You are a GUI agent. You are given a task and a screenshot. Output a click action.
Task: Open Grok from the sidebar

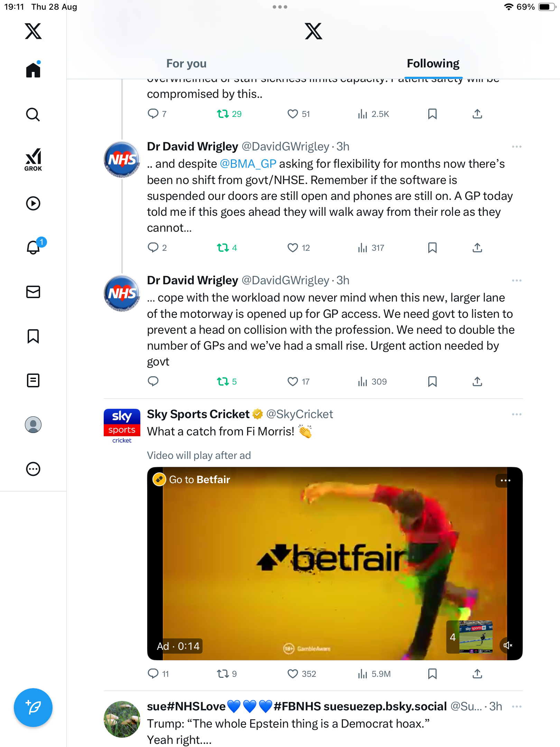coord(33,159)
